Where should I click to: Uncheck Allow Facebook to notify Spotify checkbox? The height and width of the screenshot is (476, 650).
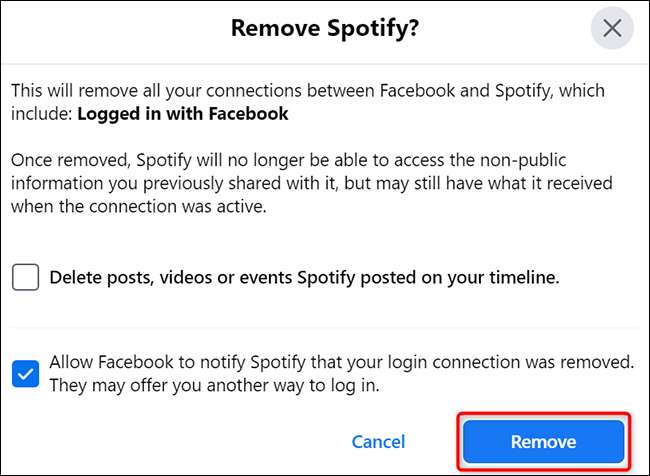pyautogui.click(x=26, y=374)
